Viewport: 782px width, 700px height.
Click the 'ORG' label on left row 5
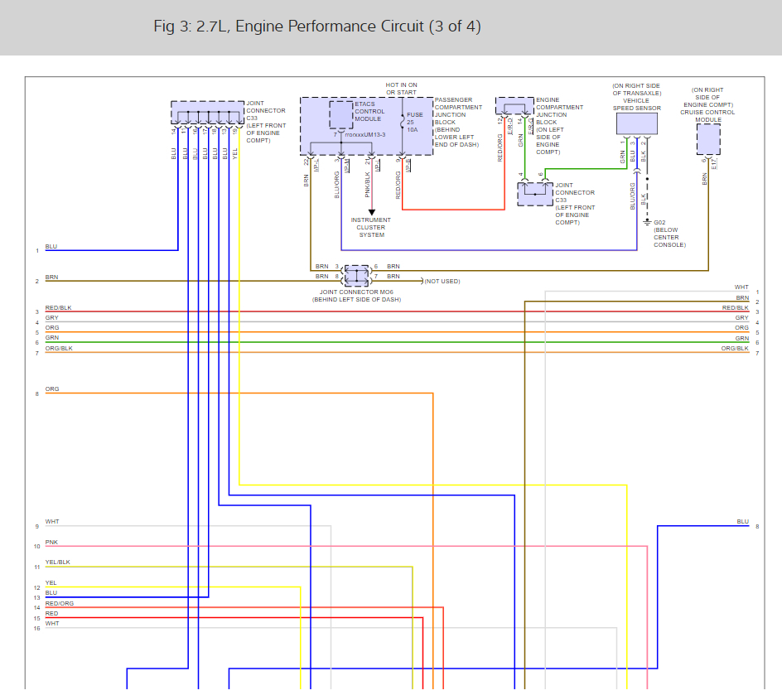click(52, 327)
